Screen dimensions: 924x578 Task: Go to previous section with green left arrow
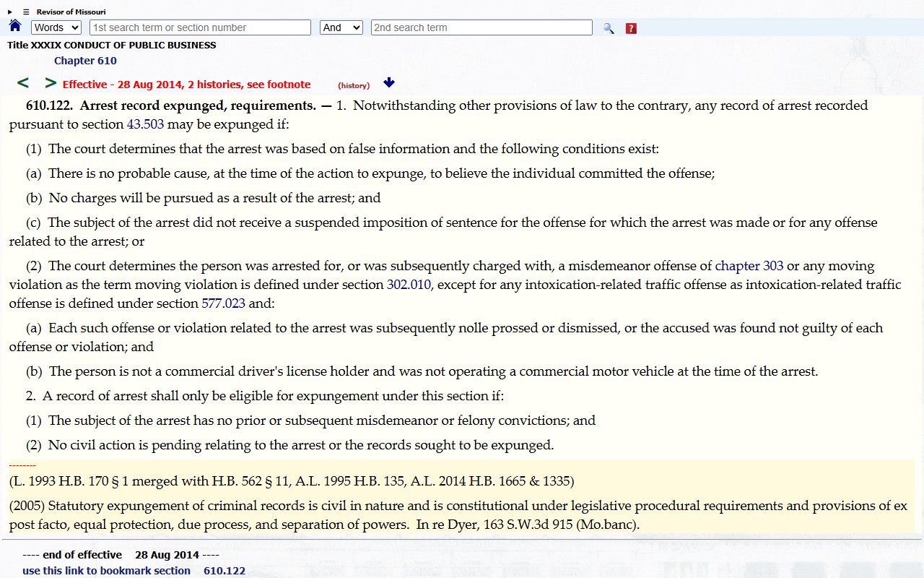pos(23,83)
